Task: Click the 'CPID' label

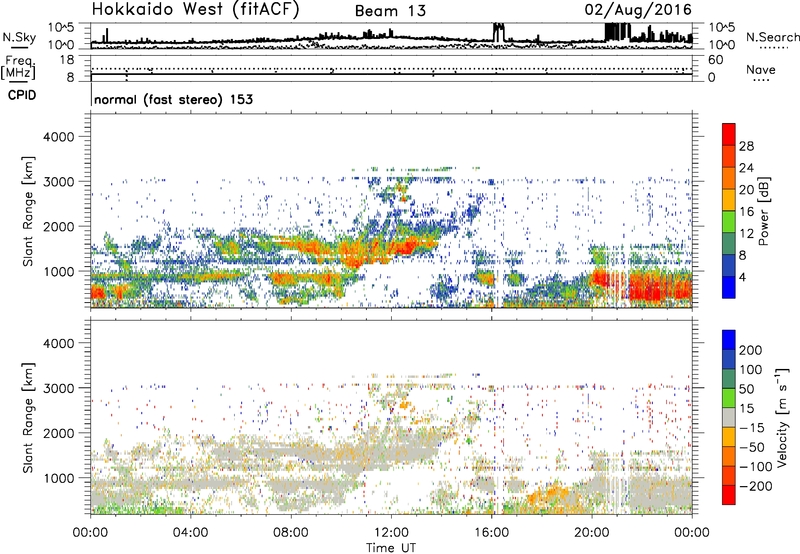Action: click(x=22, y=95)
